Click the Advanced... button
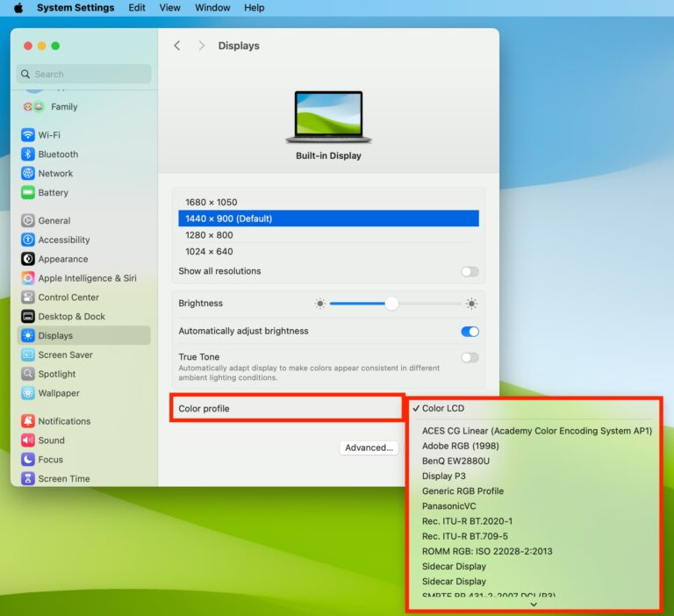 [369, 448]
